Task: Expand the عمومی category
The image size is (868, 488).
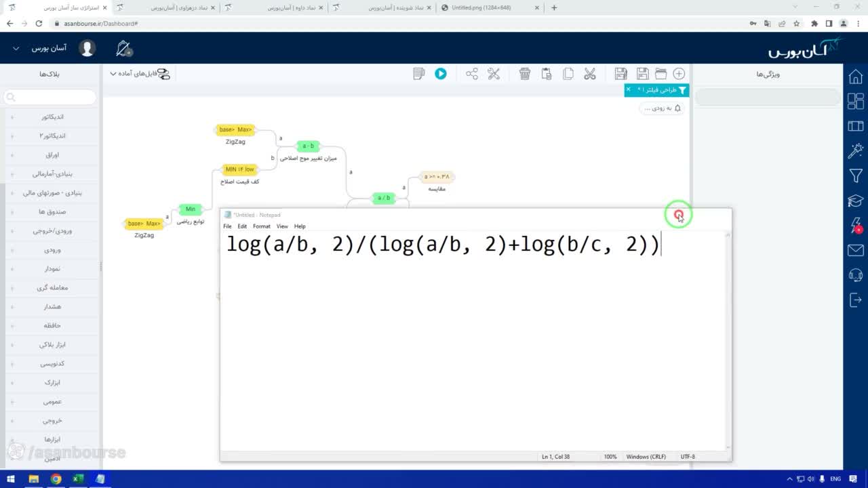Action: [51, 401]
